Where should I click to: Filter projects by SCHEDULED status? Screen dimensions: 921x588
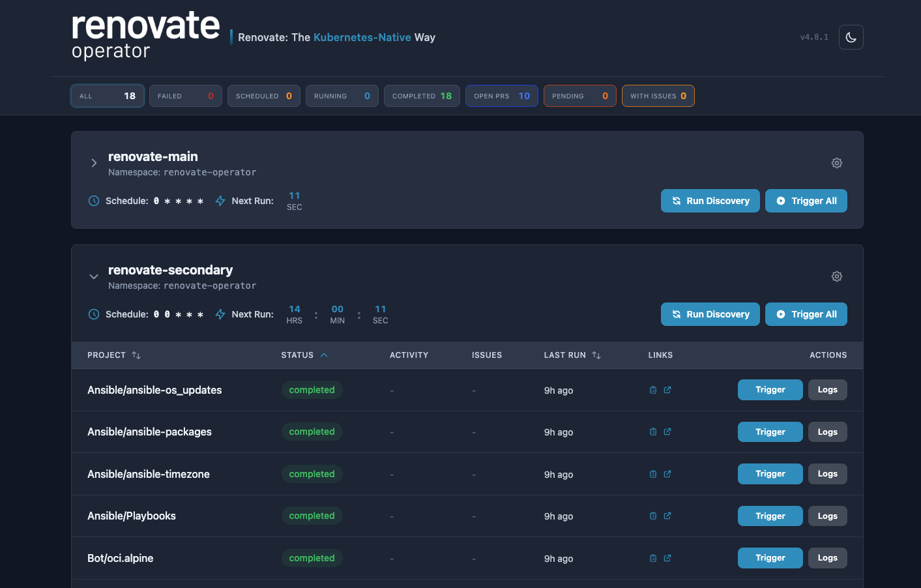tap(264, 96)
